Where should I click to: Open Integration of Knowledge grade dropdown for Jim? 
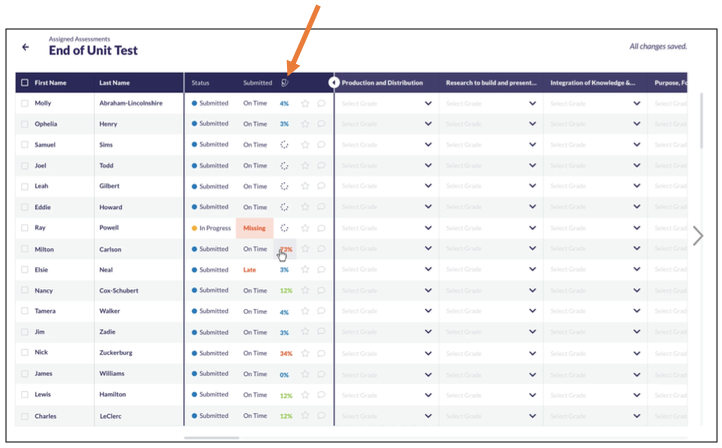(636, 332)
